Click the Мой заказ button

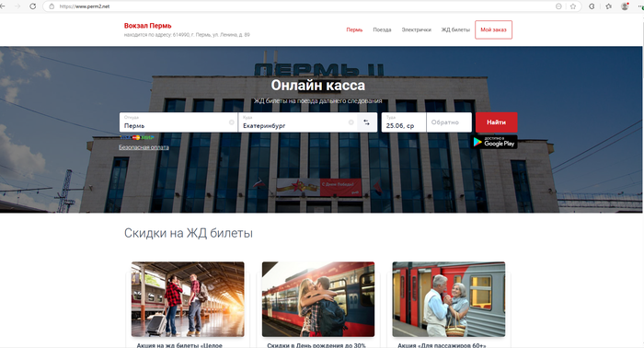pyautogui.click(x=494, y=29)
